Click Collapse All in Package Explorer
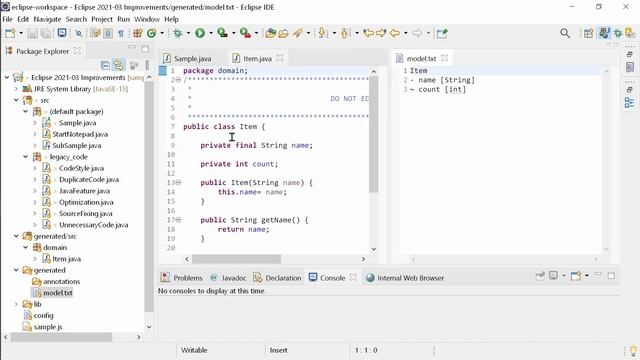This screenshot has height=360, width=640. (x=105, y=65)
